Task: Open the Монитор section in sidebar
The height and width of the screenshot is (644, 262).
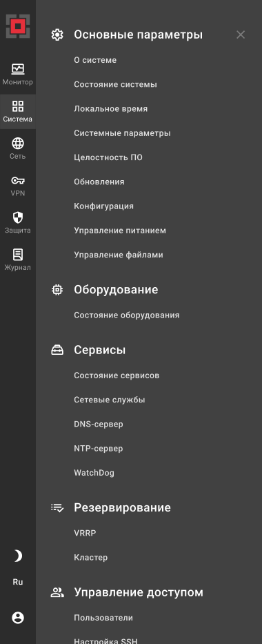Action: pyautogui.click(x=18, y=75)
